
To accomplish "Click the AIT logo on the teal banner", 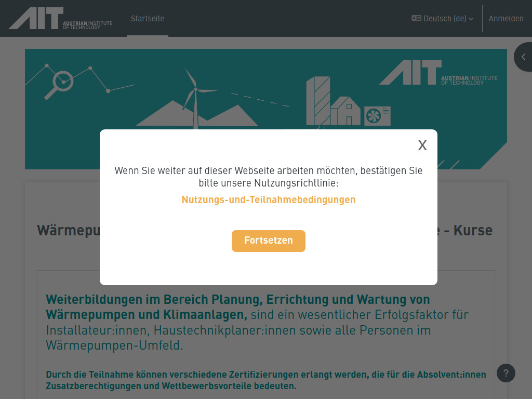I will [438, 73].
